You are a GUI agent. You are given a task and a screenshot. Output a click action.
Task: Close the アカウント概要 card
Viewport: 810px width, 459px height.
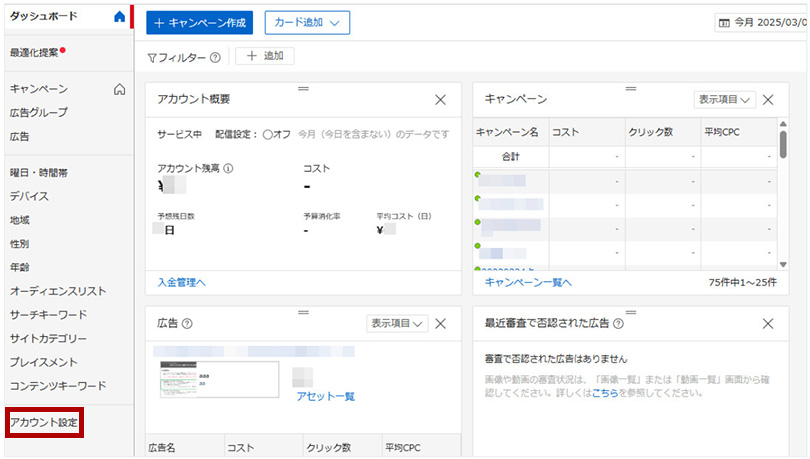coord(440,100)
